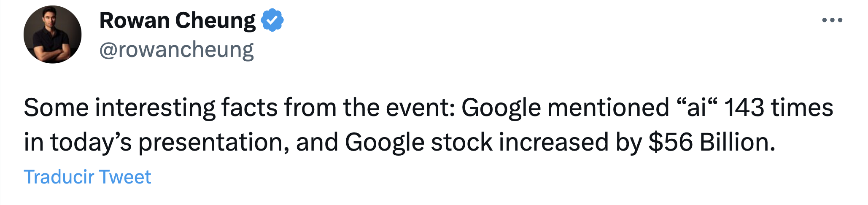Click the blue verified badge
The image size is (868, 205).
[x=272, y=20]
